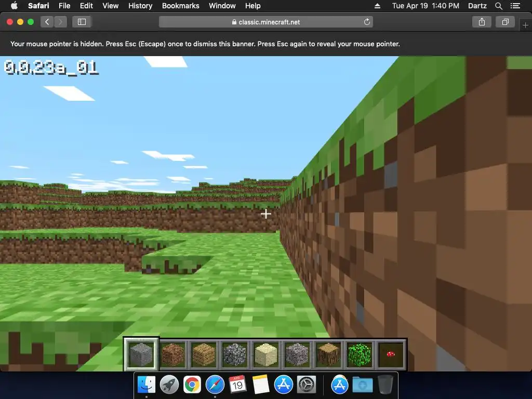The width and height of the screenshot is (532, 399).
Task: Click the eject icon in the menu bar
Action: (x=377, y=6)
